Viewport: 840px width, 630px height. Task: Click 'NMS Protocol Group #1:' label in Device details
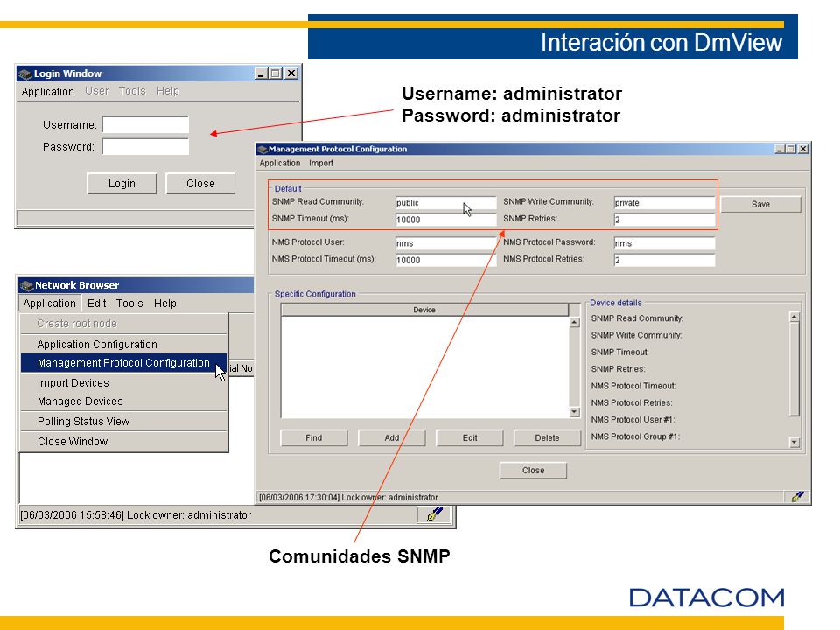[x=635, y=437]
